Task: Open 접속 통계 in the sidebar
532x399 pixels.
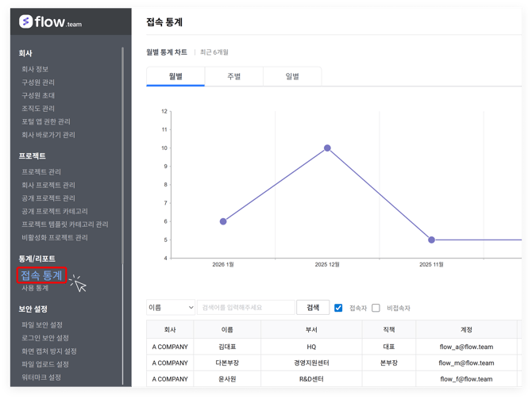Action: click(x=41, y=275)
